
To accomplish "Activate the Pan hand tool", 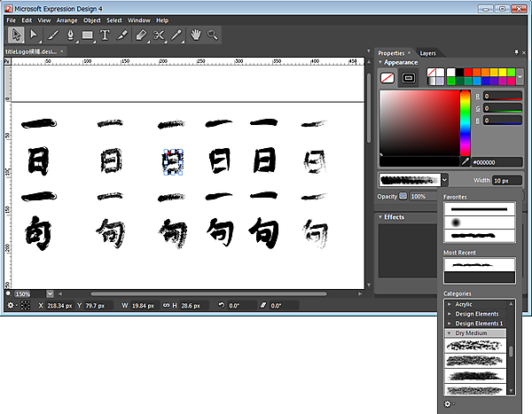I will (x=195, y=35).
